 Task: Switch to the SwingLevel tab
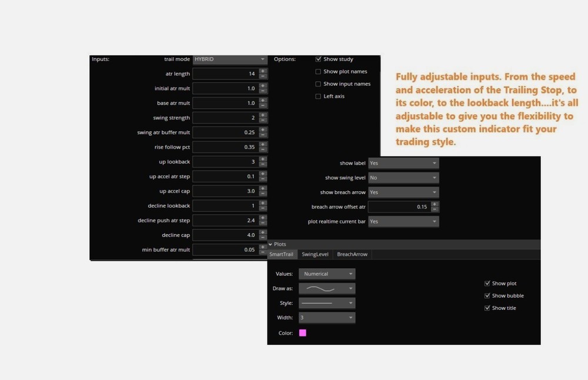tap(315, 254)
